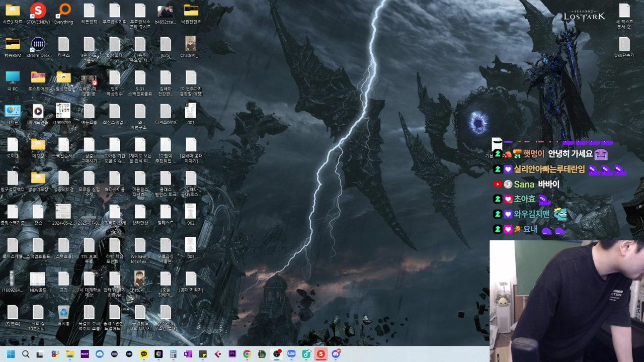This screenshot has height=362, width=644.
Task: Select the 스펙업효율표 text file
Action: 38,248
